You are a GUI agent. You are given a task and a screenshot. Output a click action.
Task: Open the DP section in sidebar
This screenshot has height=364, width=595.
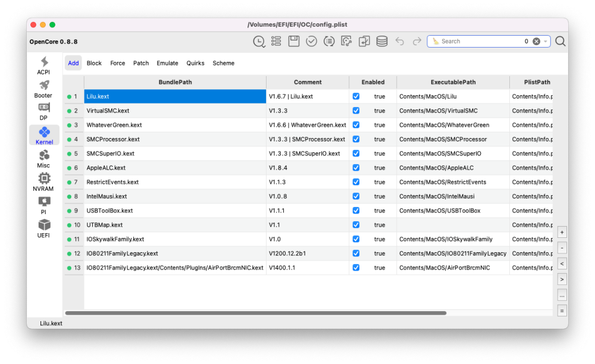coord(43,112)
